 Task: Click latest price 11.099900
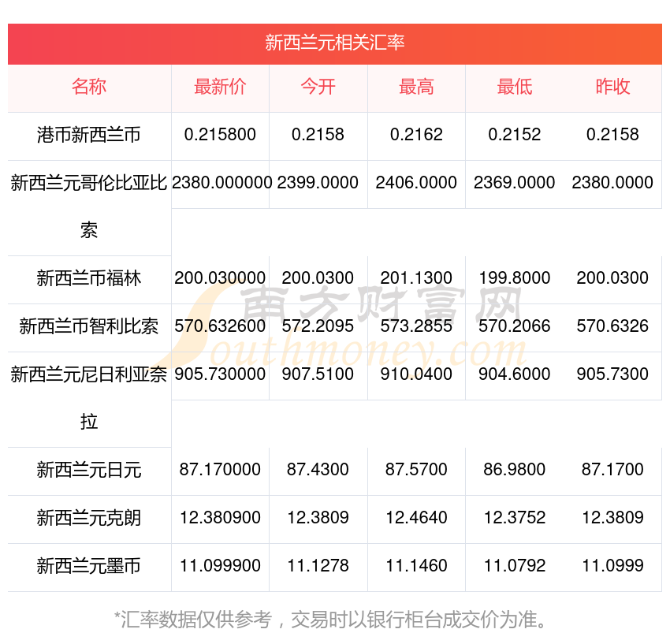(x=220, y=566)
